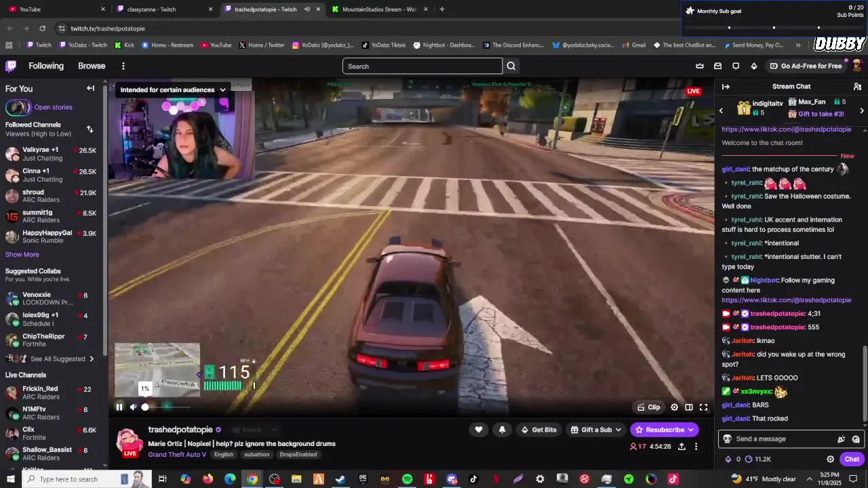
Task: Open the more options three-dot menu beside Browse
Action: coord(123,66)
